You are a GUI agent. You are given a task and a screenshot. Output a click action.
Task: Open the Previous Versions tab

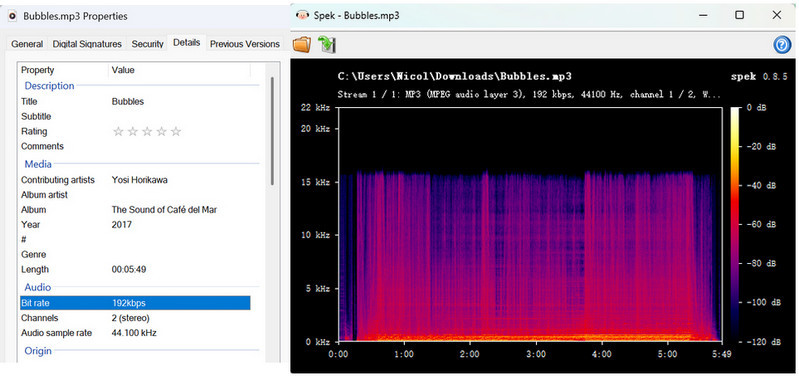pos(245,44)
